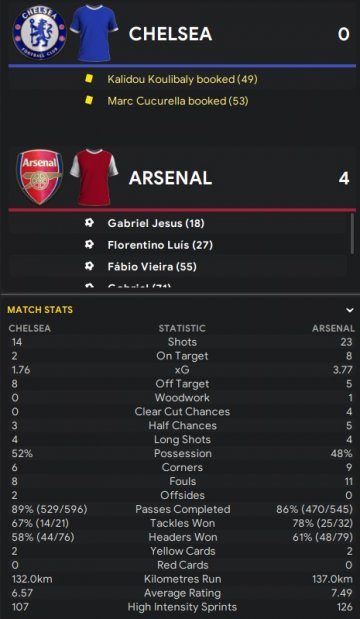Click the ARSENAL team name heading
Viewport: 360px width, 619px height.
(x=171, y=178)
